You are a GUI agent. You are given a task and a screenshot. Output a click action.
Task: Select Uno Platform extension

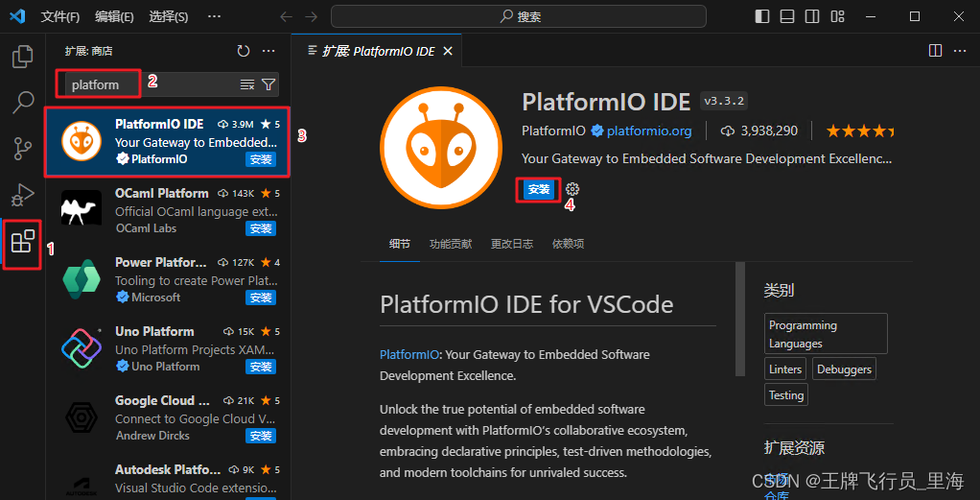pos(167,348)
